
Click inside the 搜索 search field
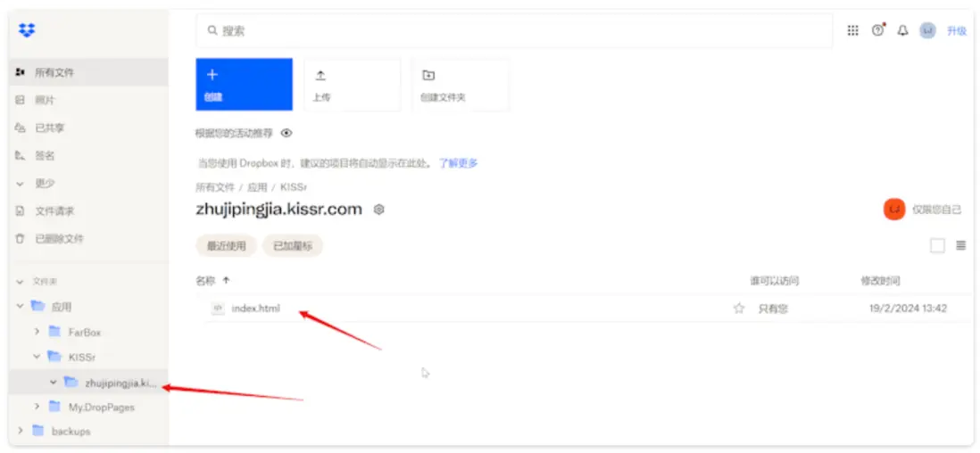click(x=514, y=30)
